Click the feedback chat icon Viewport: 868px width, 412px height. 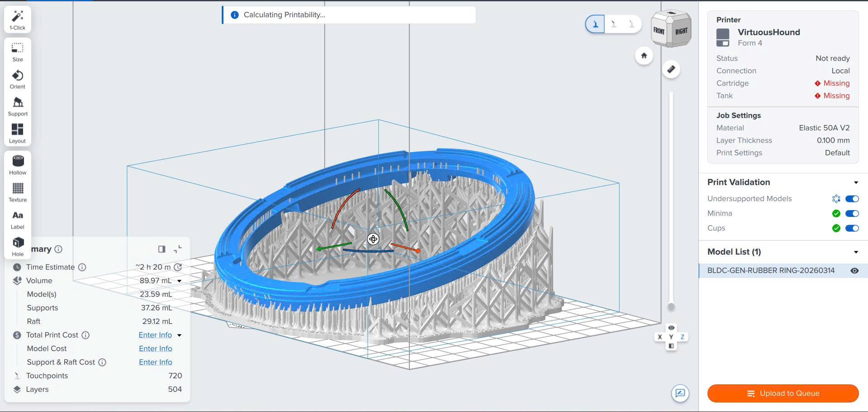coord(680,393)
